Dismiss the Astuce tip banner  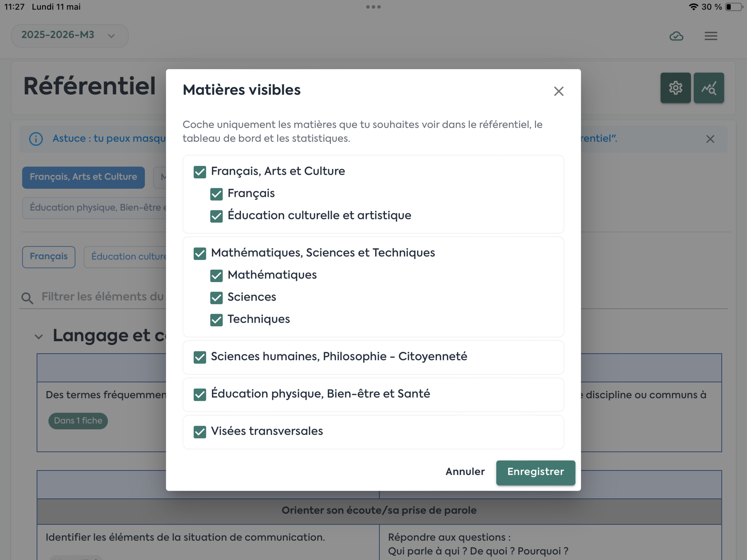point(710,139)
